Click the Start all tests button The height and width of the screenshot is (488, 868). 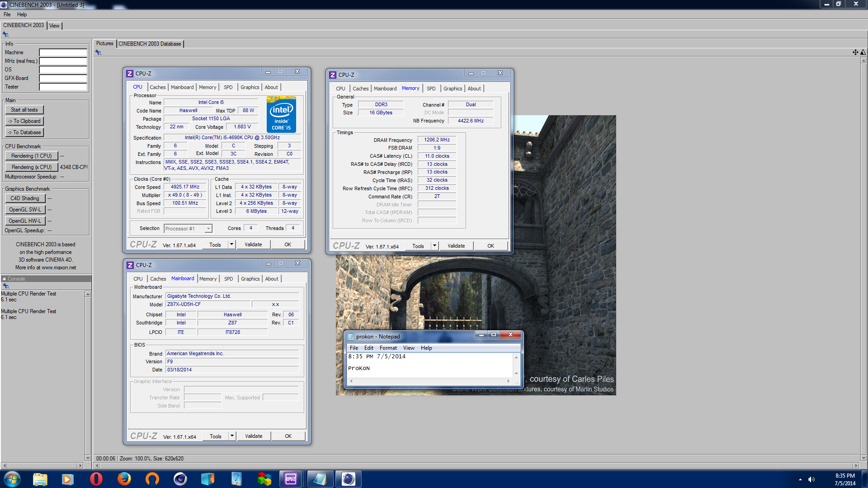point(24,110)
